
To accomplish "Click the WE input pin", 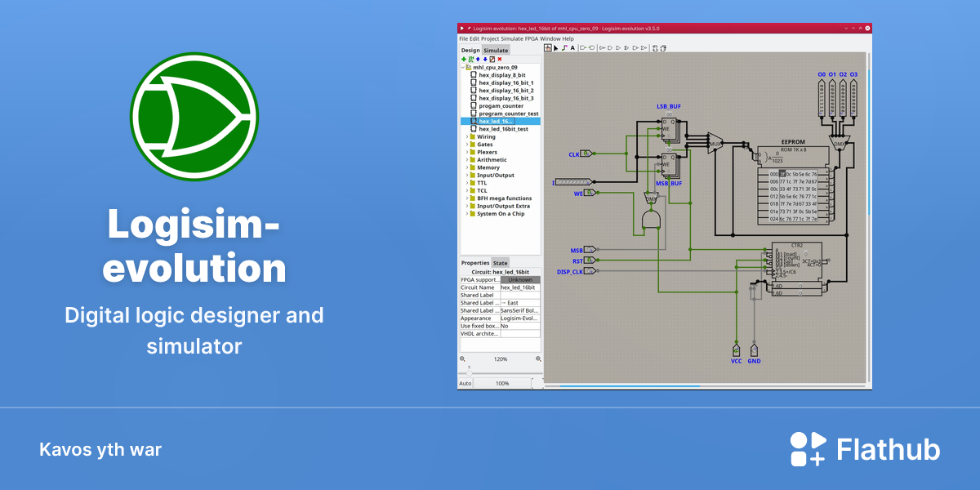I will point(590,193).
